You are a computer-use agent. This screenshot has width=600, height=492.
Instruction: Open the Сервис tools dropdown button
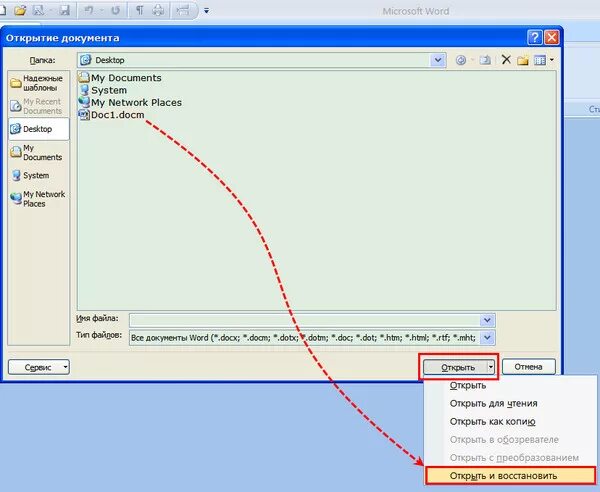[39, 367]
